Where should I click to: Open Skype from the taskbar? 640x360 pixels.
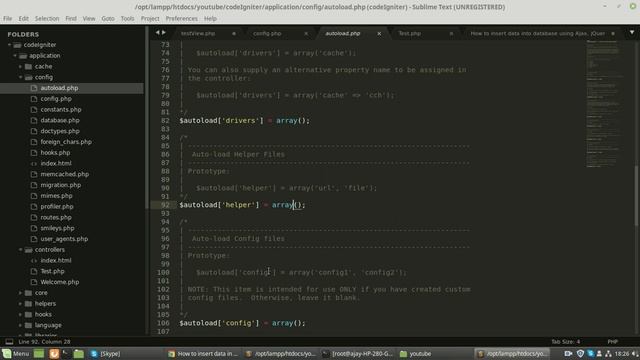[x=105, y=353]
